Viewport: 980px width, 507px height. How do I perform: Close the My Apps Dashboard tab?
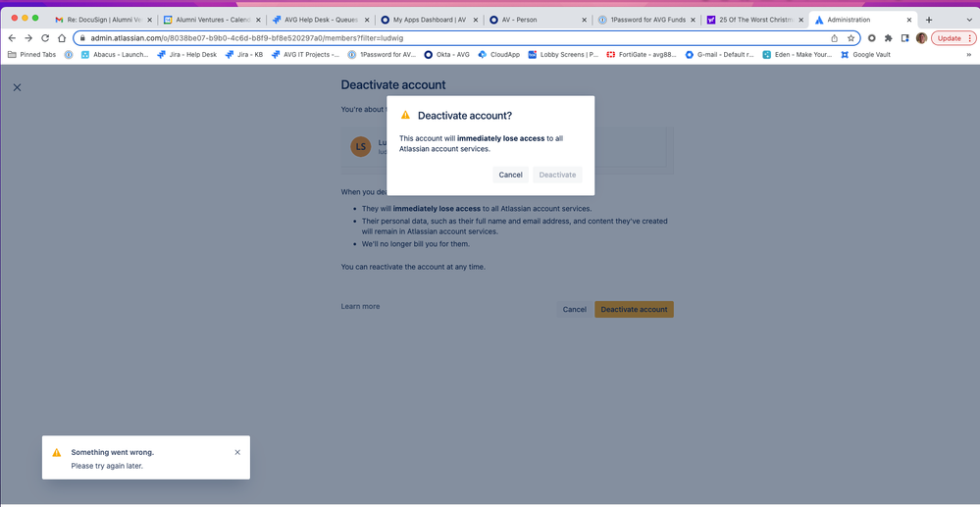click(476, 20)
